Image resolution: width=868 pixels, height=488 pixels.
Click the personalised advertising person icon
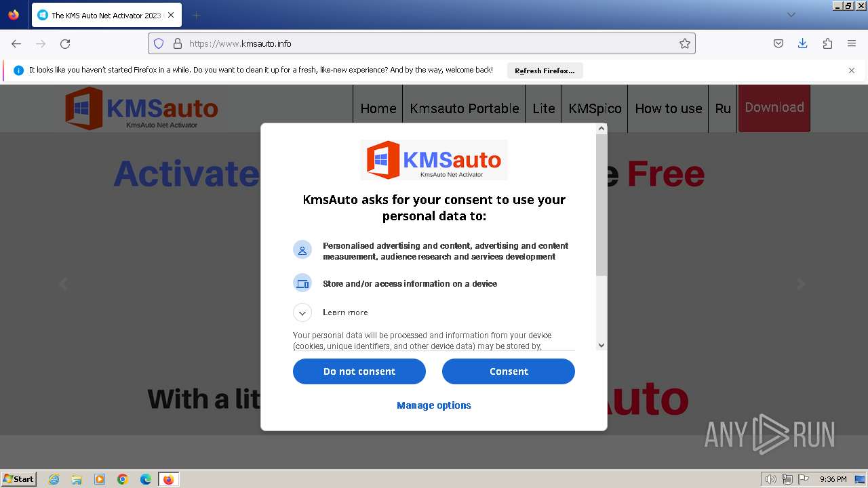coord(302,250)
